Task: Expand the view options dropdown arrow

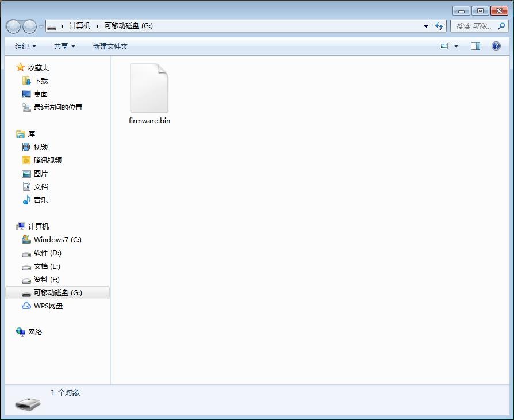Action: coord(457,46)
